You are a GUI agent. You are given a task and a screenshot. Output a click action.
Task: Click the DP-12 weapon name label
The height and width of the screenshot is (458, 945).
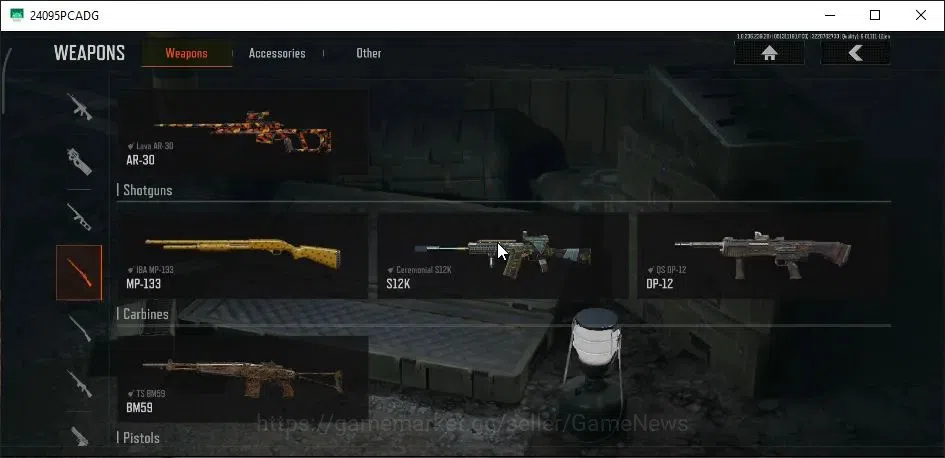pyautogui.click(x=659, y=284)
